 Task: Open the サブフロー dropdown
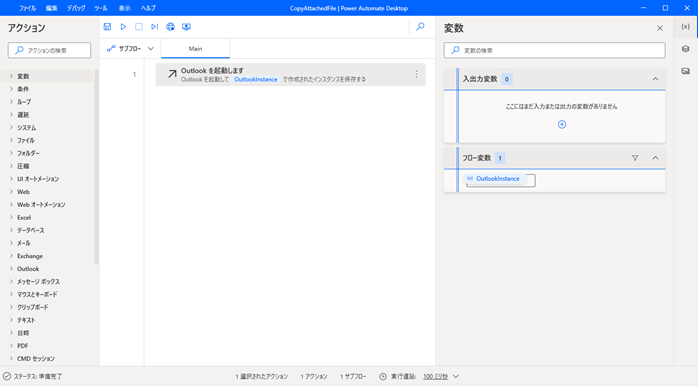click(130, 49)
